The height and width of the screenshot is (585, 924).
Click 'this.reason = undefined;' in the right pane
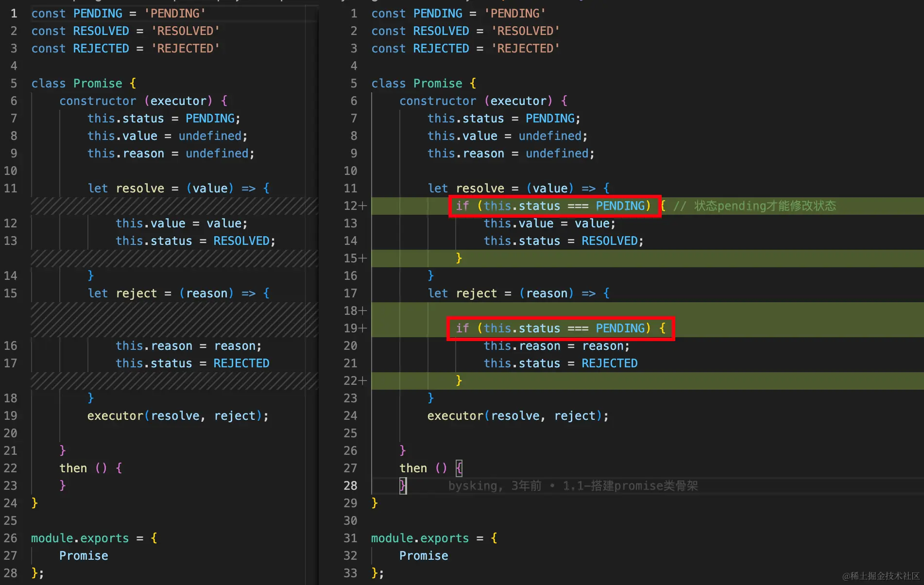pyautogui.click(x=511, y=154)
